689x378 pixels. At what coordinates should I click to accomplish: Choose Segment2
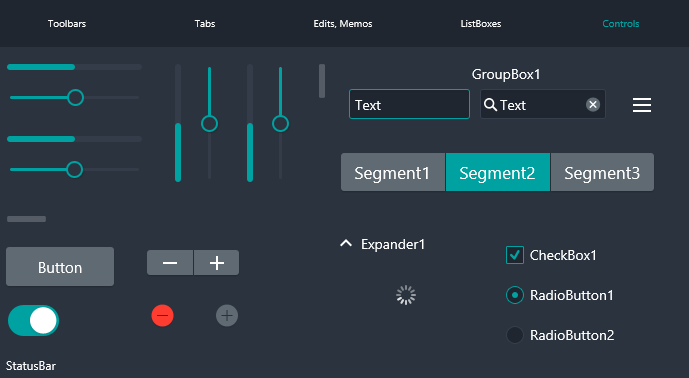pos(498,172)
